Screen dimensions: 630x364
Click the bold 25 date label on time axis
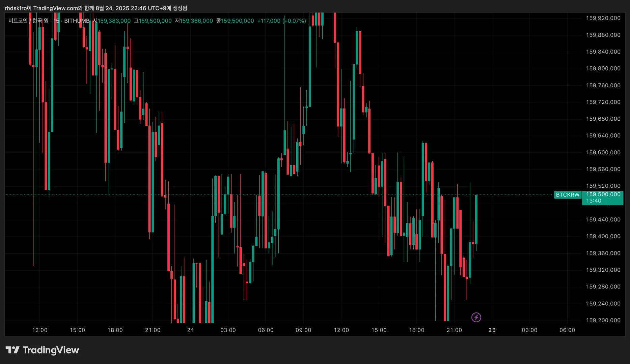[492, 330]
